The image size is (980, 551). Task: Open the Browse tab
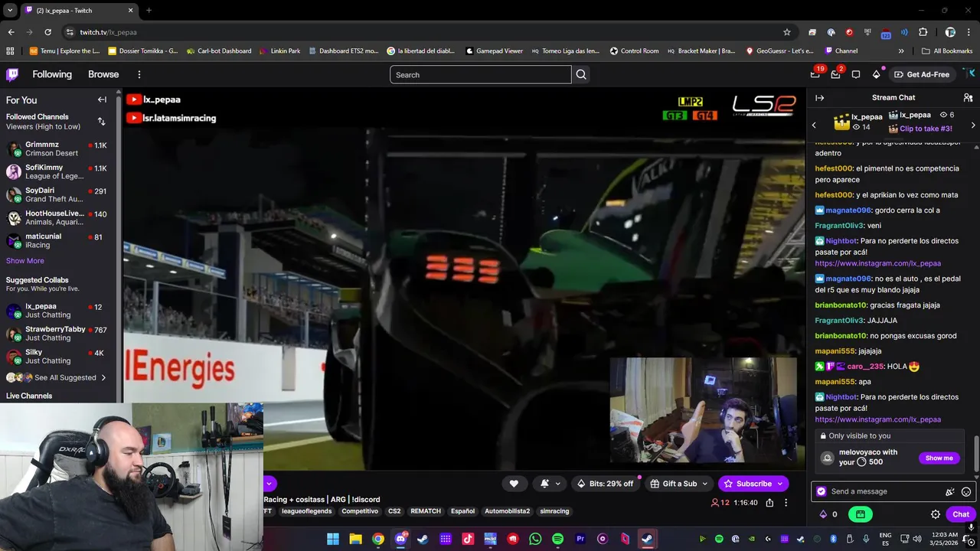[103, 74]
